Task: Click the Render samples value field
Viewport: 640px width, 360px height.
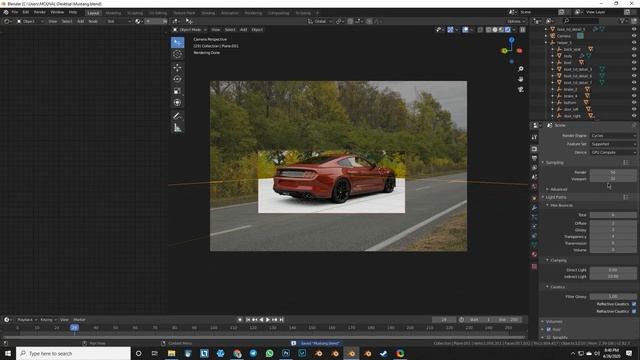Action: click(613, 172)
